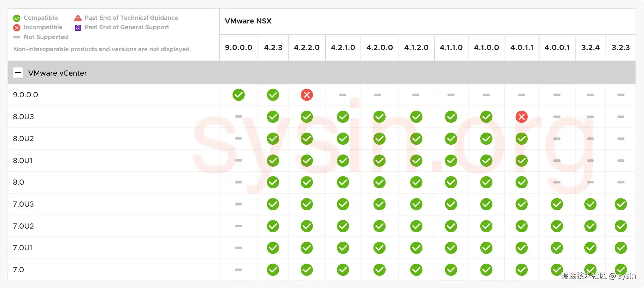644x288 pixels.
Task: Click the Past End of Technical Guidance icon
Action: pyautogui.click(x=78, y=18)
